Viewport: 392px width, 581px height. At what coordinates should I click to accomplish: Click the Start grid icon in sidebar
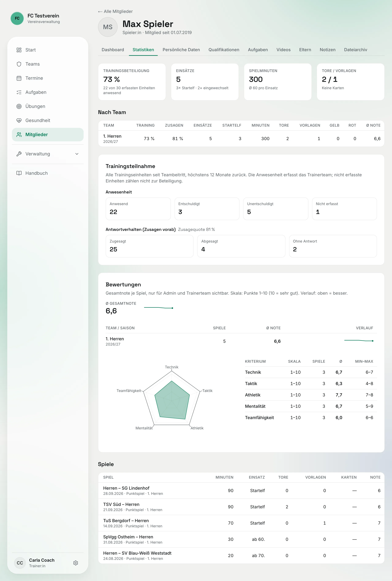pos(19,50)
